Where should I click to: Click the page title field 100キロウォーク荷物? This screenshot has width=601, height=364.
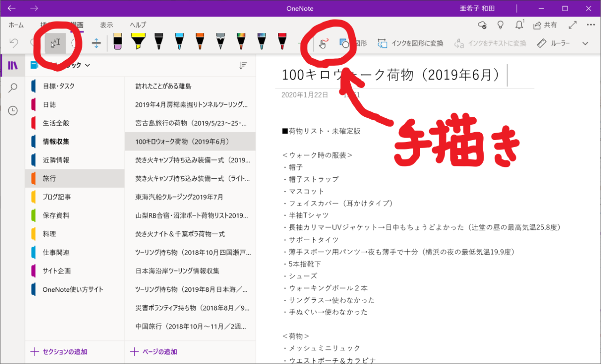(x=393, y=75)
